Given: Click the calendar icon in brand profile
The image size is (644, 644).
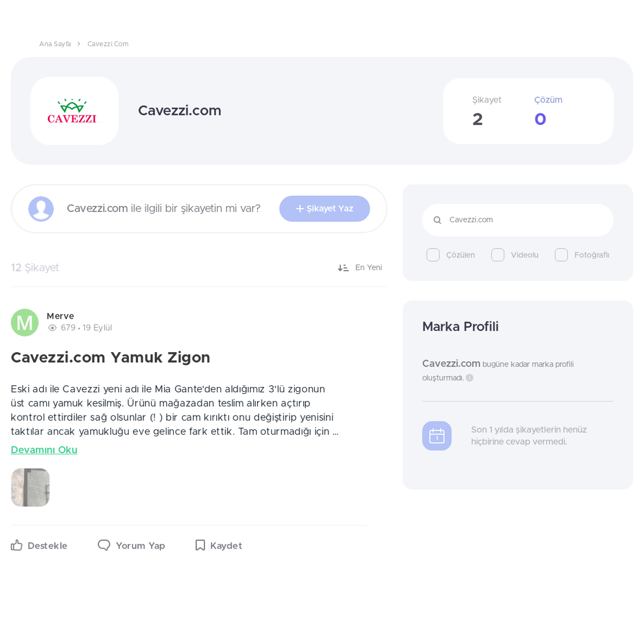Looking at the screenshot, I should tap(437, 436).
